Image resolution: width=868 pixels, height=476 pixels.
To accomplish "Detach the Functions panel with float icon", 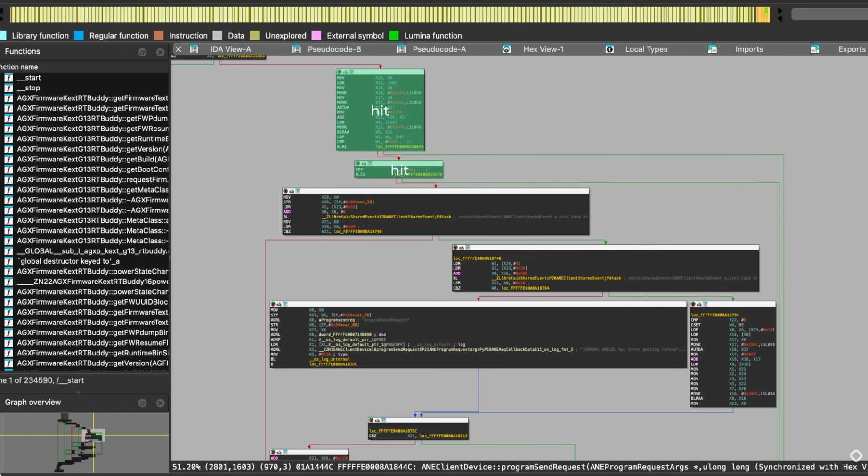I will click(x=142, y=52).
